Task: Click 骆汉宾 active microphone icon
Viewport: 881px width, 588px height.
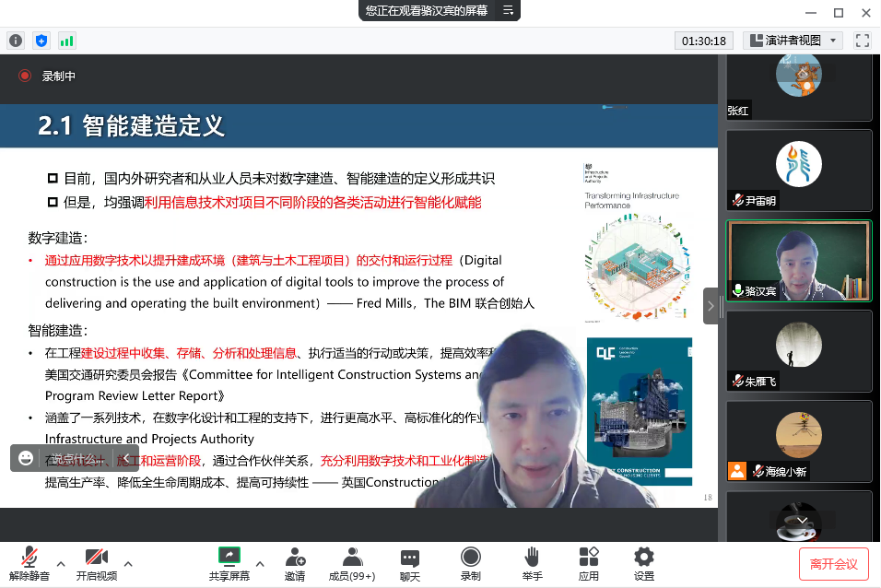Action: (x=738, y=290)
